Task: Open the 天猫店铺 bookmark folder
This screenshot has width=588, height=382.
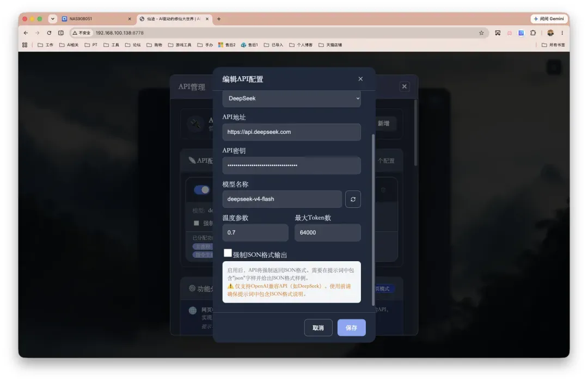Action: click(330, 45)
